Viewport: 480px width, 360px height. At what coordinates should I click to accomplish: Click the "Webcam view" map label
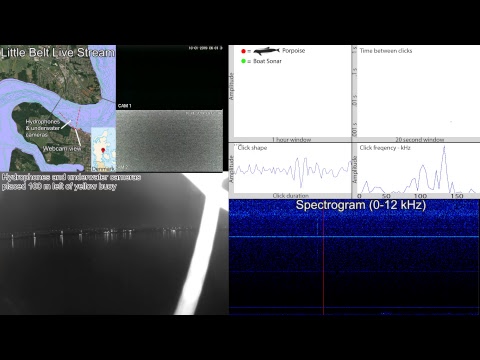pos(62,149)
